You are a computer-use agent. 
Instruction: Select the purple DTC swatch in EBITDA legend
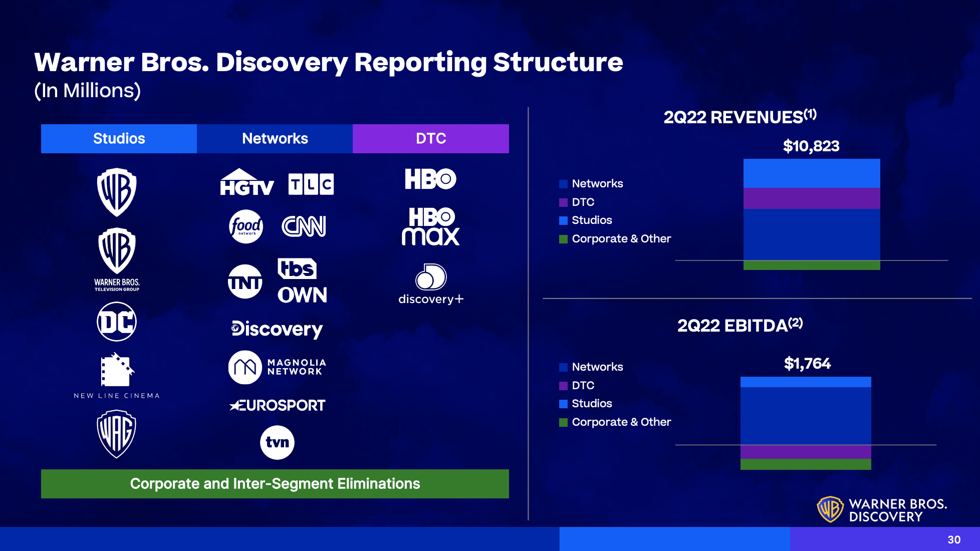coord(563,386)
